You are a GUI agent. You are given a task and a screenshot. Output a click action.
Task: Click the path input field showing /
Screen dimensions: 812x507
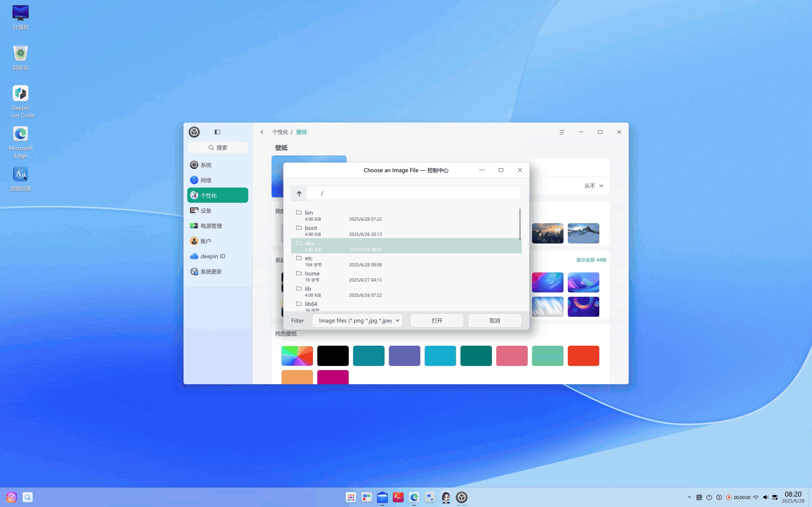(414, 193)
